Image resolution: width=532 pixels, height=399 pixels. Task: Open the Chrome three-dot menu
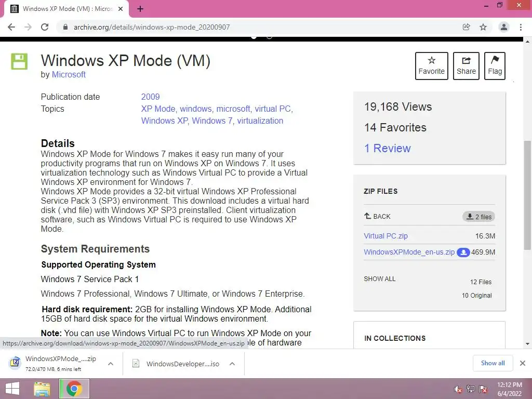pyautogui.click(x=521, y=27)
